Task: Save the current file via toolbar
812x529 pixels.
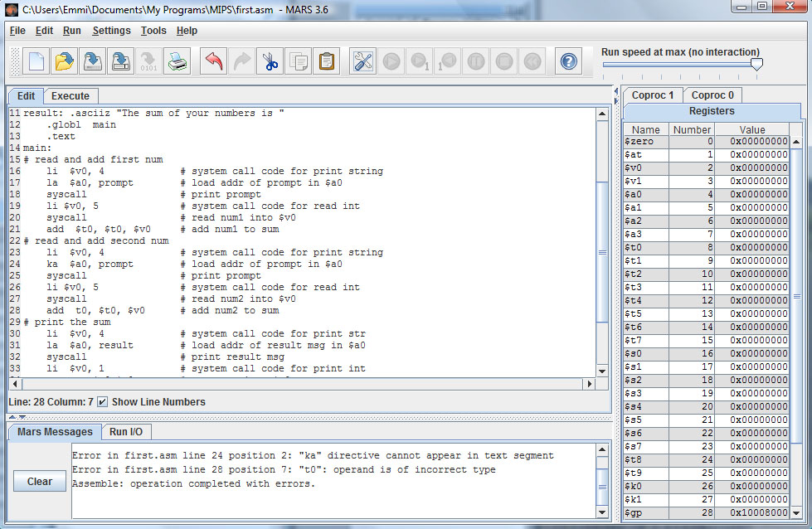Action: point(93,61)
